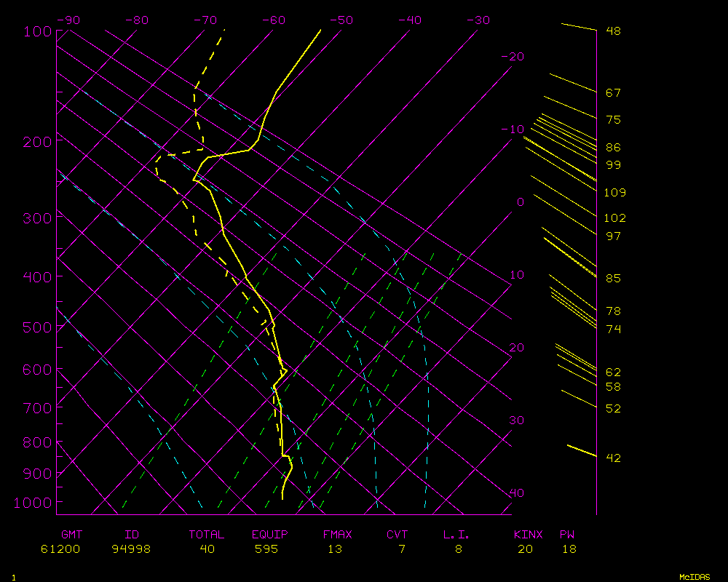Image resolution: width=728 pixels, height=582 pixels.
Task: Click the wind speed value 42
Action: click(613, 458)
